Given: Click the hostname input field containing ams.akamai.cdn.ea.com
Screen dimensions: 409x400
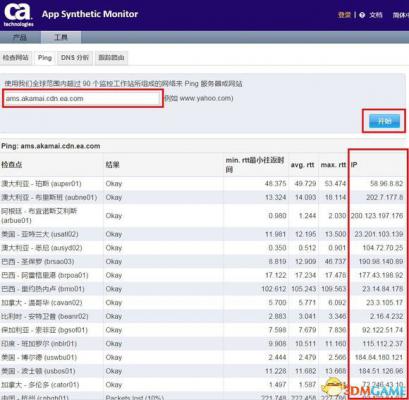Looking at the screenshot, I should tap(83, 98).
